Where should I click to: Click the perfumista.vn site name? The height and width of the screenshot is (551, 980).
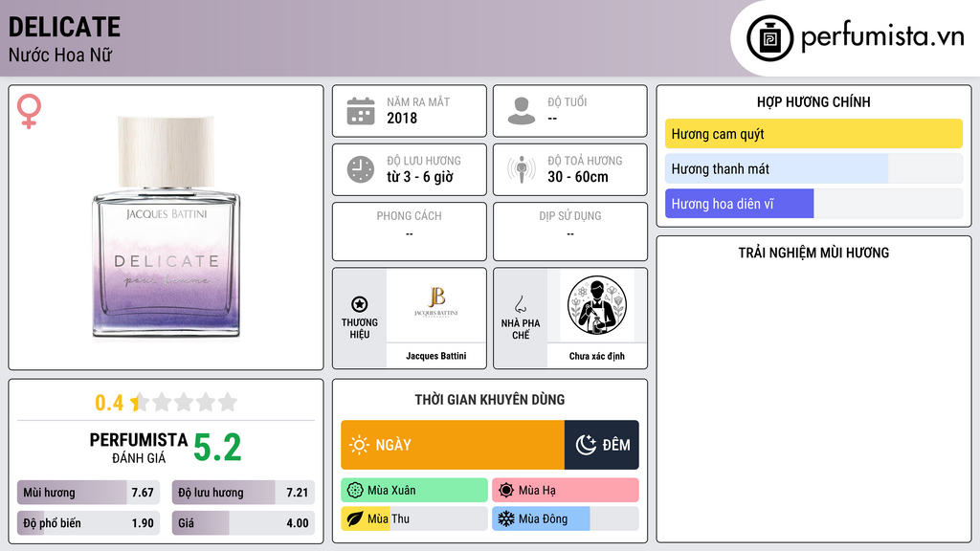coord(882,37)
